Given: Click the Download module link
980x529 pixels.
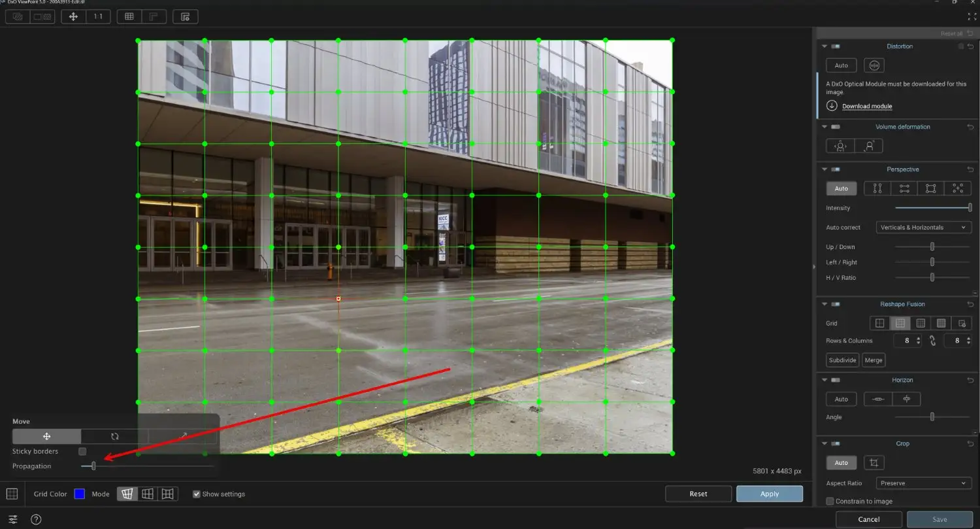Looking at the screenshot, I should (867, 106).
